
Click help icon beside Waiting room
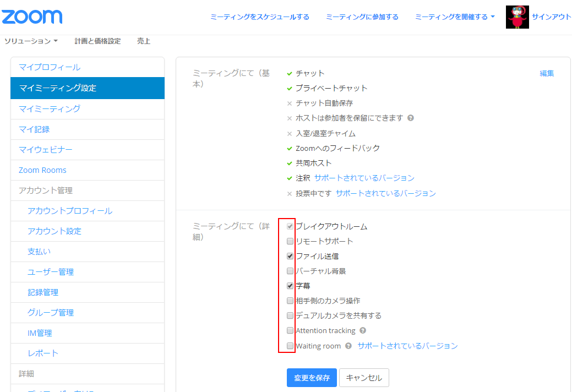click(348, 346)
